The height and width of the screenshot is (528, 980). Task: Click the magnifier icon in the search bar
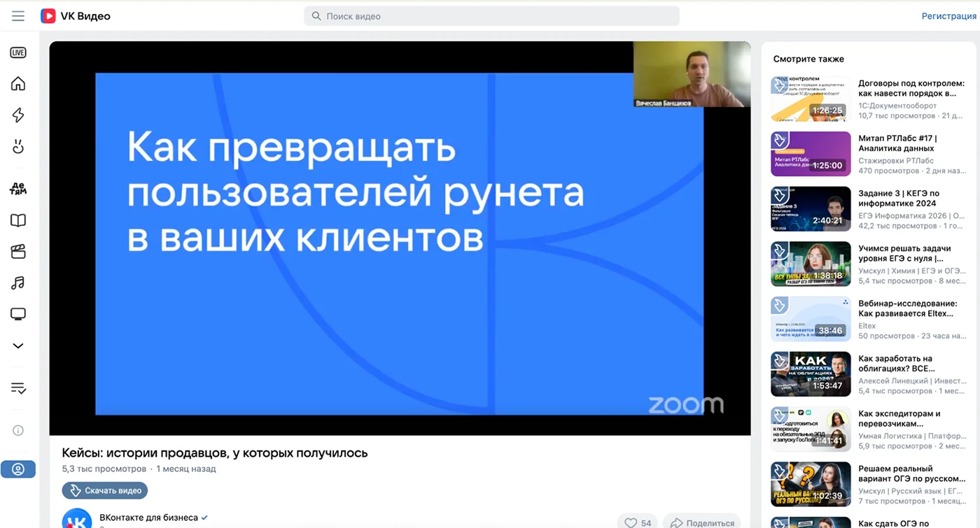pyautogui.click(x=316, y=16)
